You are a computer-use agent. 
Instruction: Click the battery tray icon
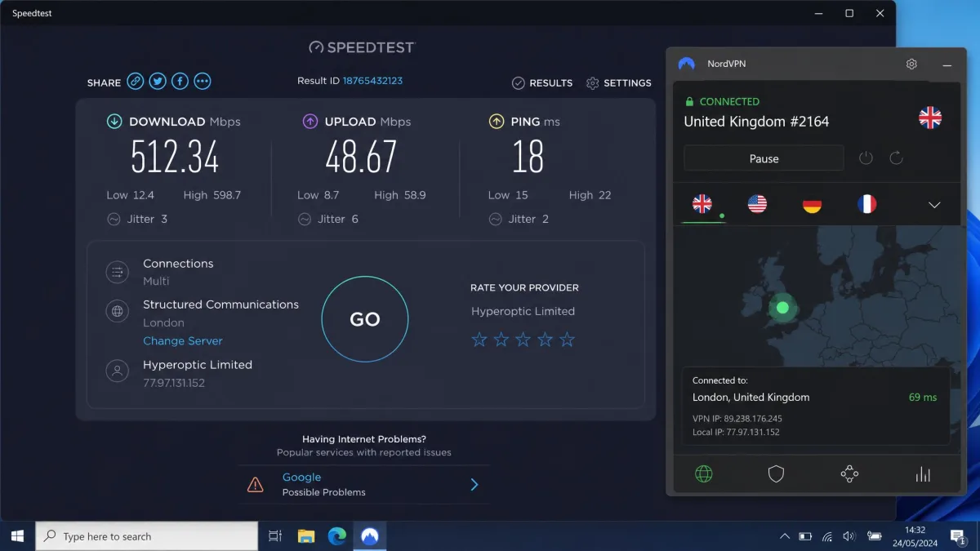point(805,536)
